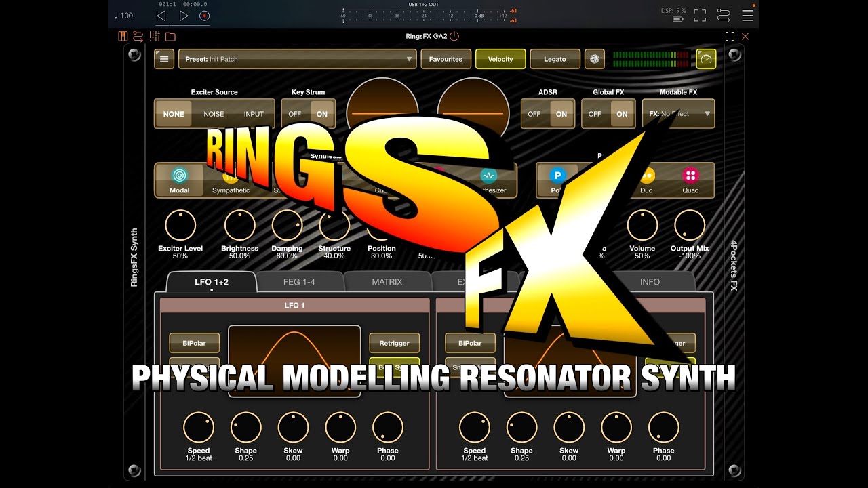Switch to the LFO 1+2 tab

point(212,282)
